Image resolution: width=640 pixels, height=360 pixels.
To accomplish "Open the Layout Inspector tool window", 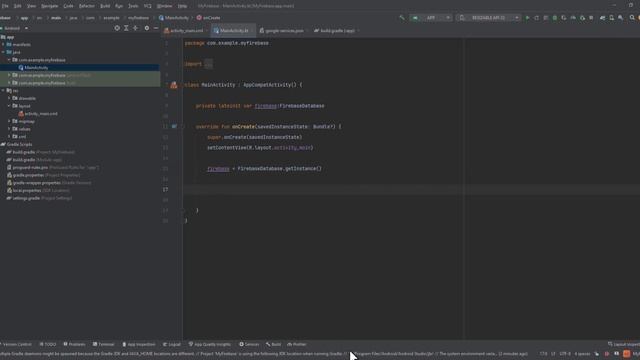I will pyautogui.click(x=624, y=344).
